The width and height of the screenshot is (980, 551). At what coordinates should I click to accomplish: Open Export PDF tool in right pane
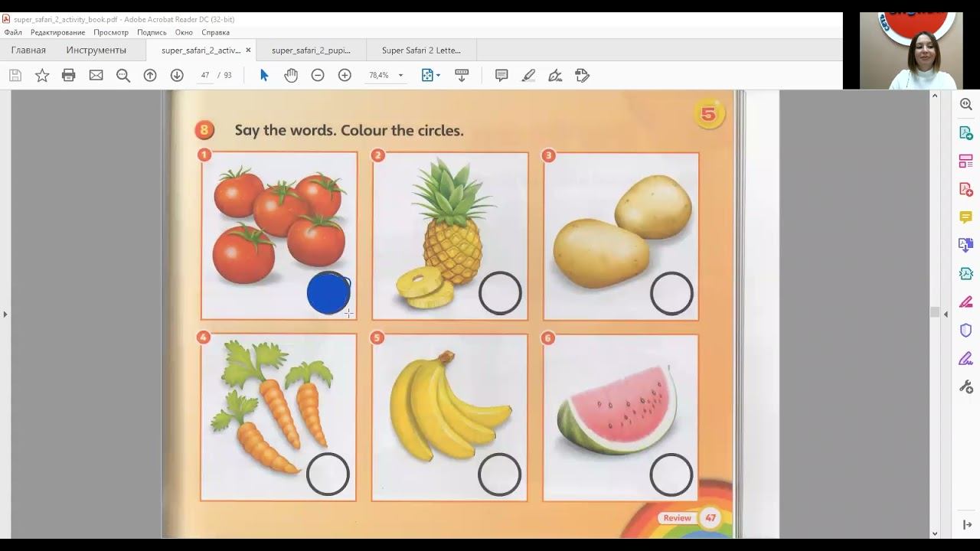[966, 132]
